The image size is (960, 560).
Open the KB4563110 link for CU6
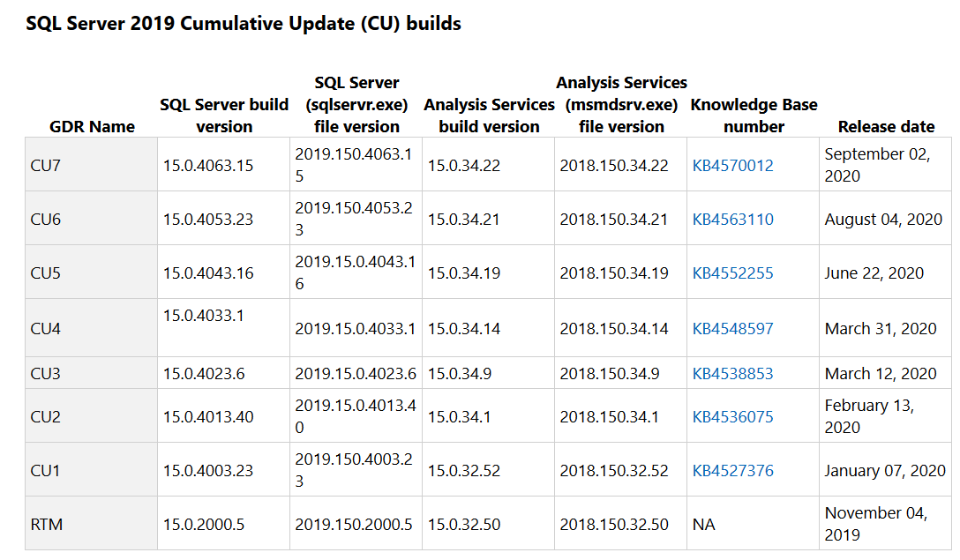click(732, 220)
